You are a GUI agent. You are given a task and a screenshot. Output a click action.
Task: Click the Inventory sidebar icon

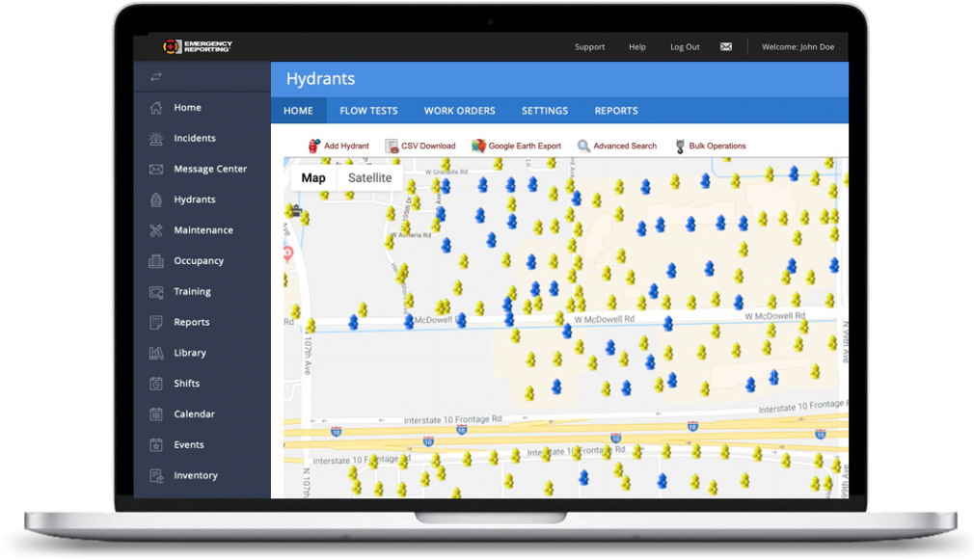point(156,476)
